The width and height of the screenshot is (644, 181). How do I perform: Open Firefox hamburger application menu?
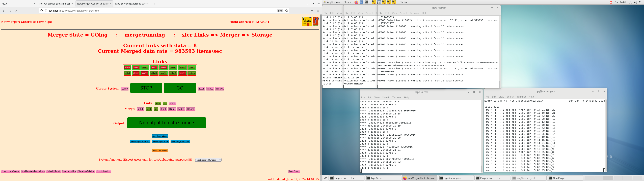(318, 11)
